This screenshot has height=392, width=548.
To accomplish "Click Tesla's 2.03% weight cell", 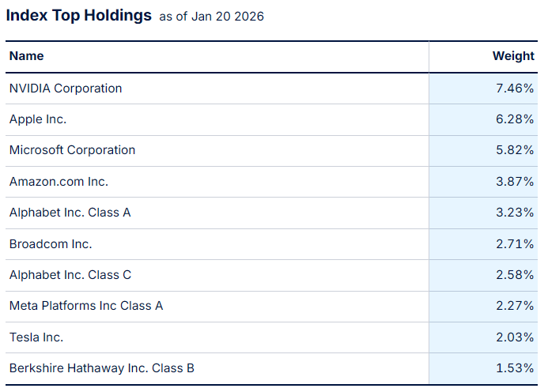I will coord(515,337).
